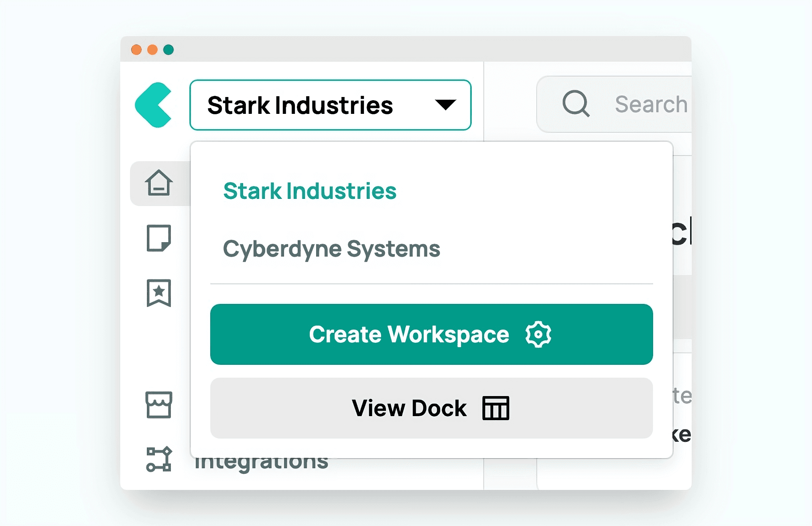Select Stark Industries workspace from list
The width and height of the screenshot is (812, 526).
310,191
